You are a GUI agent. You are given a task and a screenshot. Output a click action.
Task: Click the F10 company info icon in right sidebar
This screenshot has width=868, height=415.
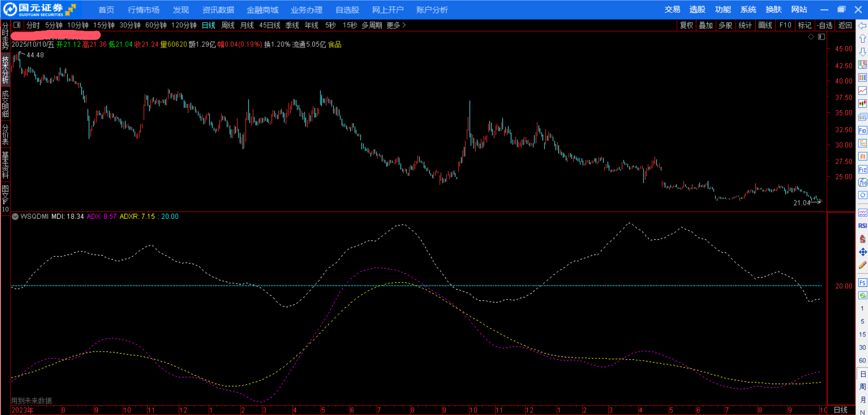[862, 130]
